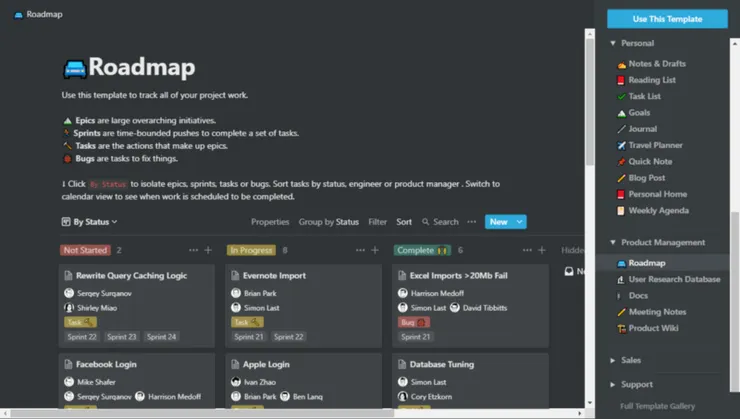
Task: Click Sprint 23 tag on Rewrite Query card
Action: (x=122, y=337)
